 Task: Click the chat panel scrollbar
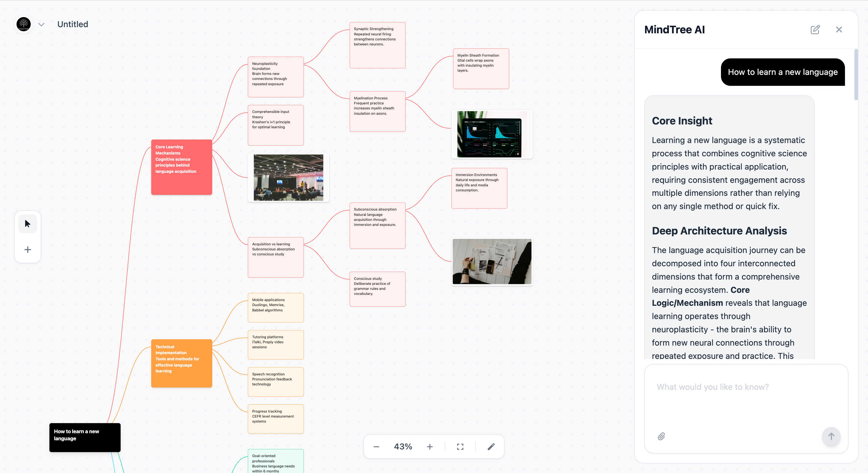pyautogui.click(x=856, y=75)
